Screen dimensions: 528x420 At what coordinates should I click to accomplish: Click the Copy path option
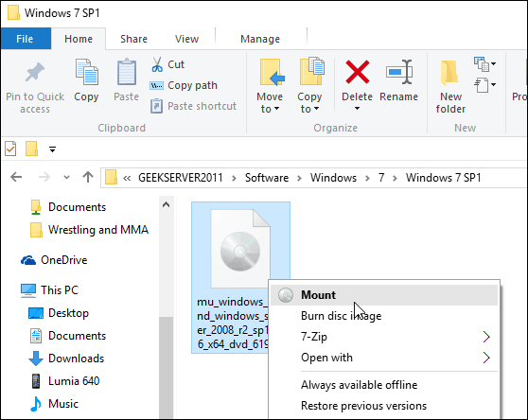click(x=184, y=85)
